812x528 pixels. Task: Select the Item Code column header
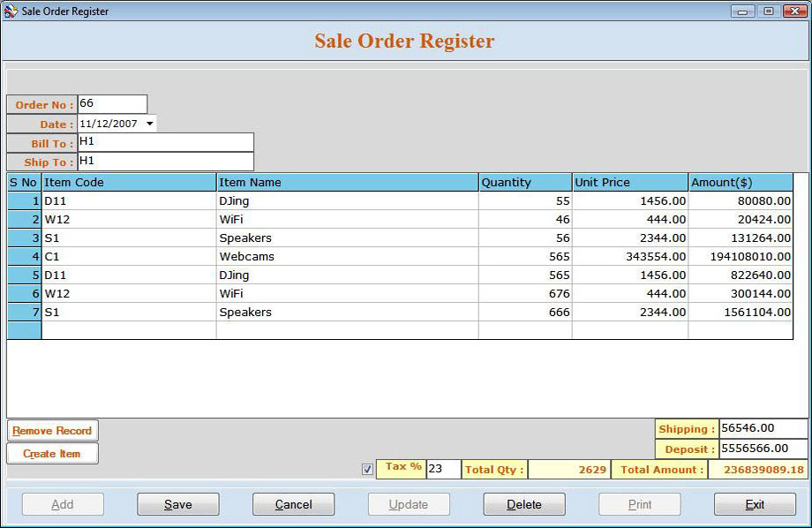129,183
